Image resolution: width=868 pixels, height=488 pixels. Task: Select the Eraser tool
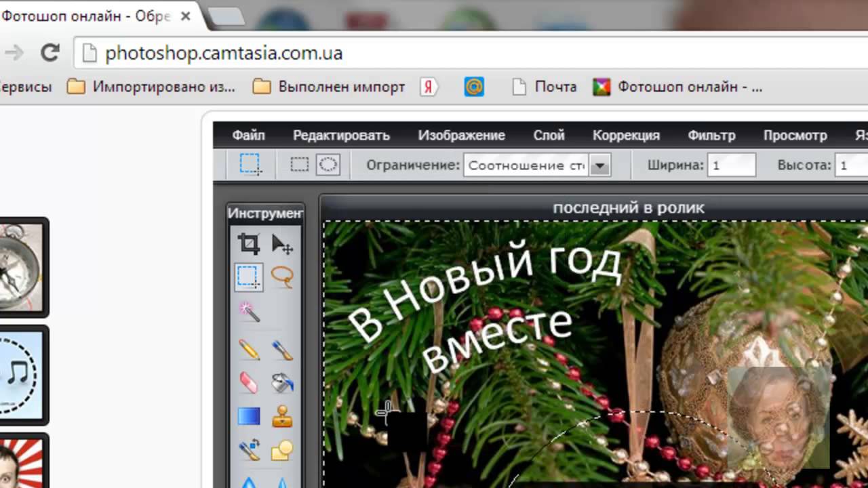coord(249,382)
